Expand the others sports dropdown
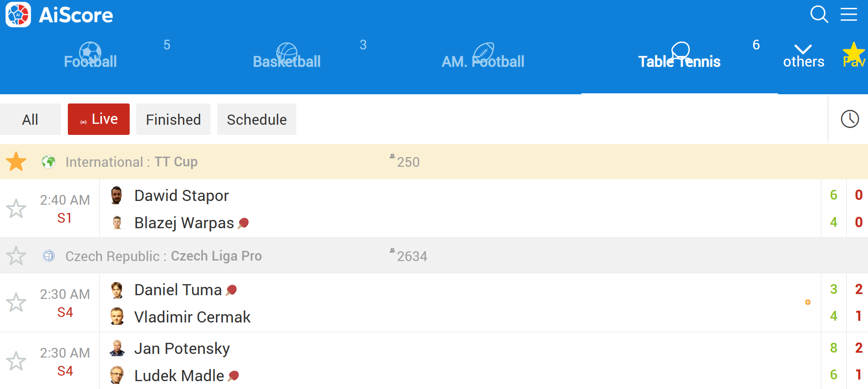 click(803, 55)
